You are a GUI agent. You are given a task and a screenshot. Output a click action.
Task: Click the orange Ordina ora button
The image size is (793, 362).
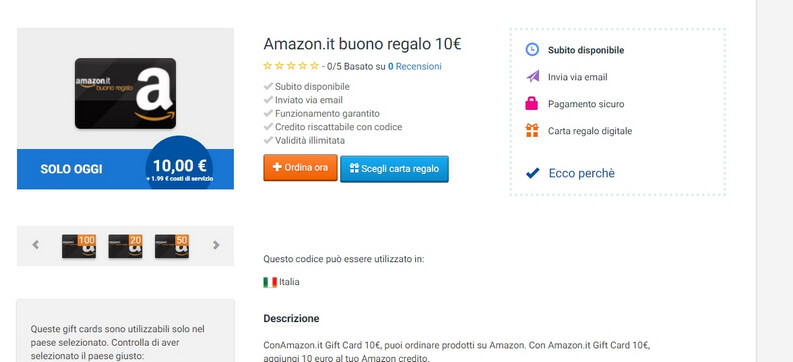pyautogui.click(x=300, y=168)
